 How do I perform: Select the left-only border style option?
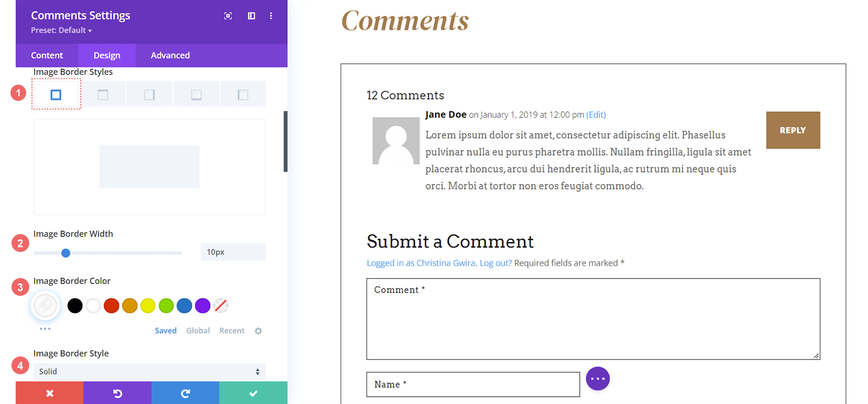coord(243,93)
